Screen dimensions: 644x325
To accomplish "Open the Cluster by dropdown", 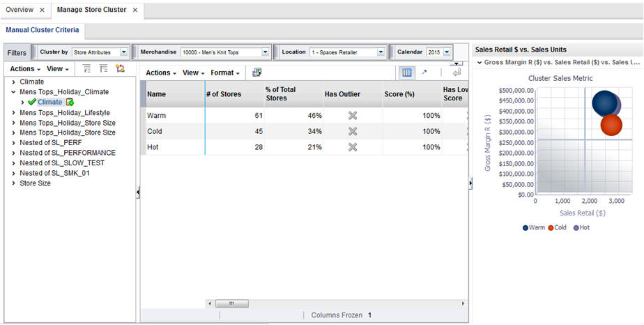I will coord(123,52).
